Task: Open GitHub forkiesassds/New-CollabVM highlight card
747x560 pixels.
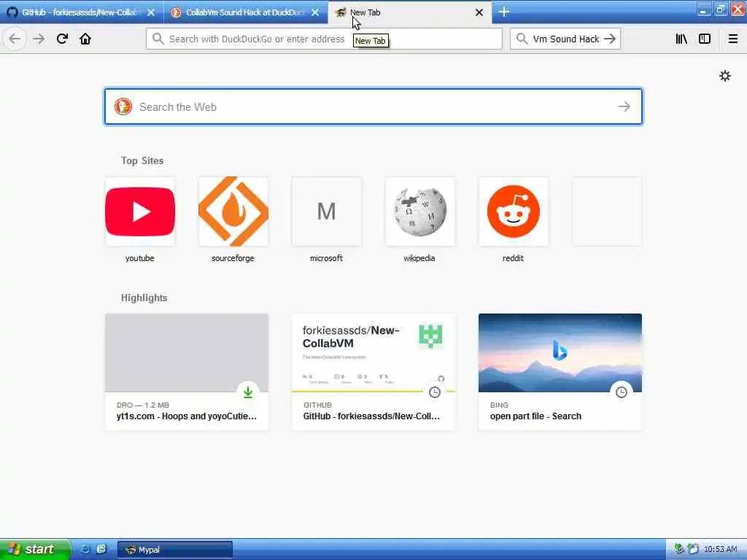Action: pos(373,371)
